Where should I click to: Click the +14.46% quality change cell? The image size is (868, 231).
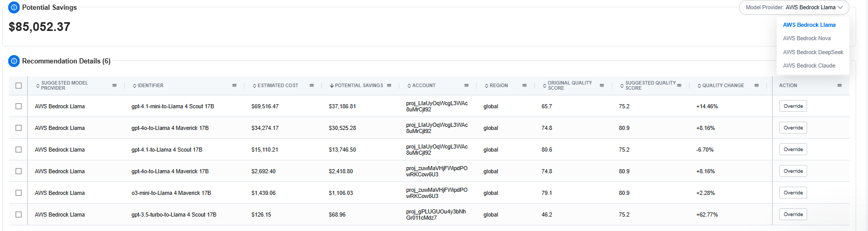(x=707, y=106)
